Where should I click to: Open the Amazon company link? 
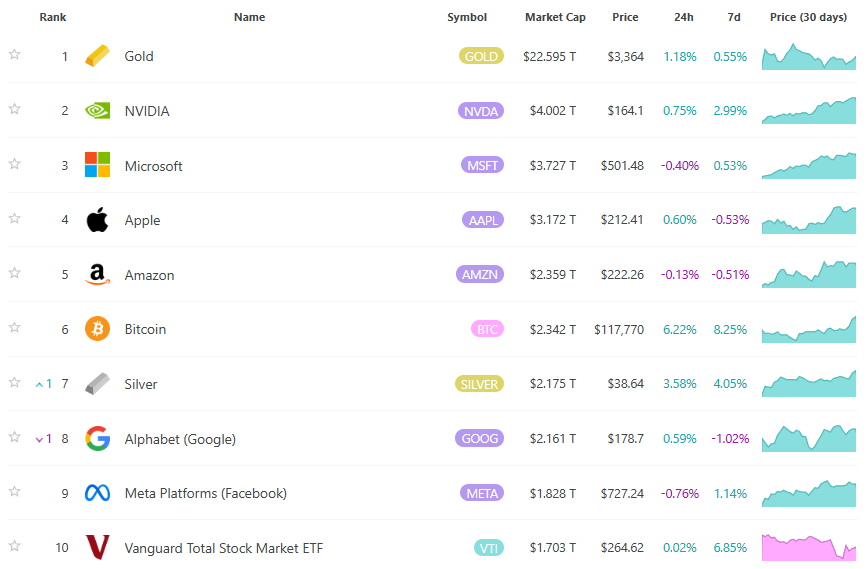(149, 275)
